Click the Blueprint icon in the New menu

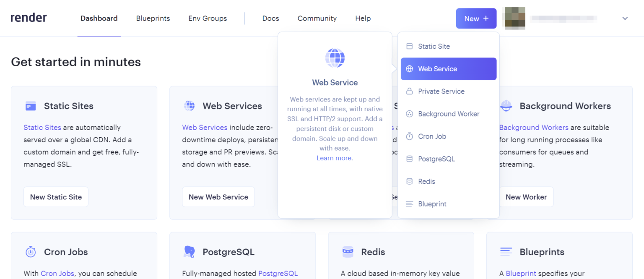pos(410,204)
